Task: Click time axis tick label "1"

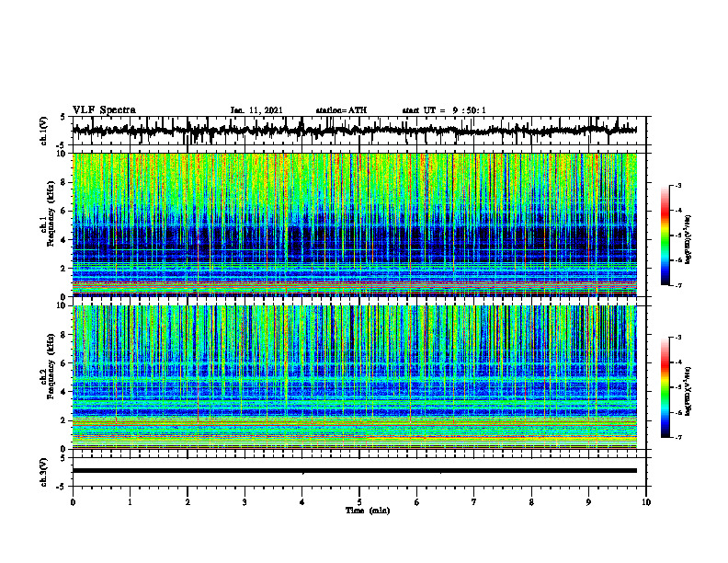Action: tap(130, 502)
